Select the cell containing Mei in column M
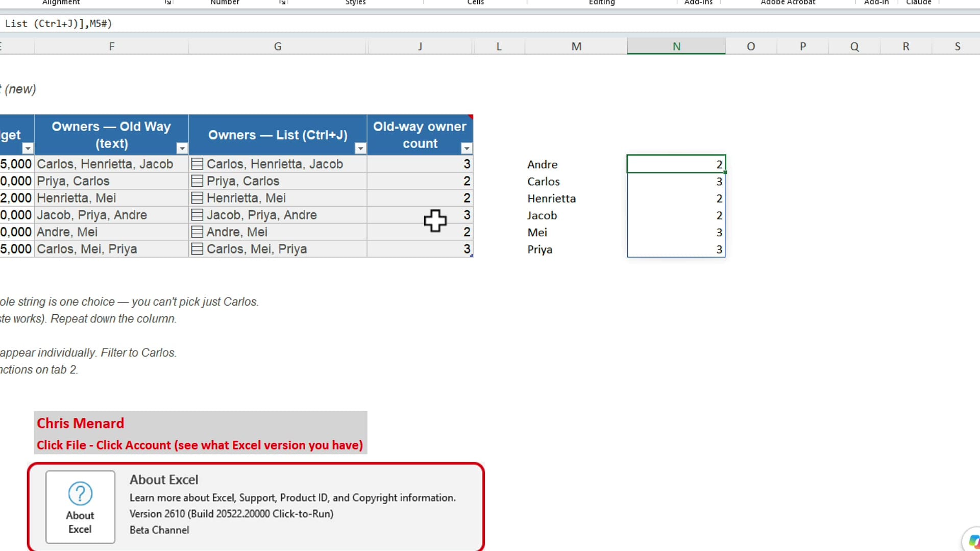The image size is (980, 551). 576,233
